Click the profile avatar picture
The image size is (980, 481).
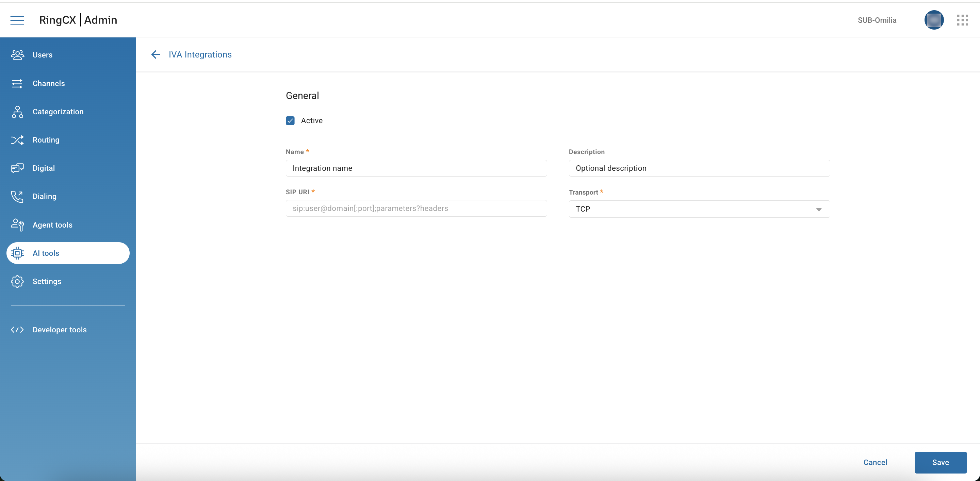934,20
